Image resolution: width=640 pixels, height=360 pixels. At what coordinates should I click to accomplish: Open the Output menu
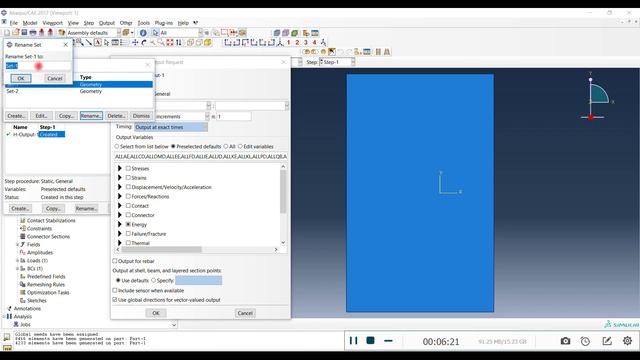(x=107, y=23)
